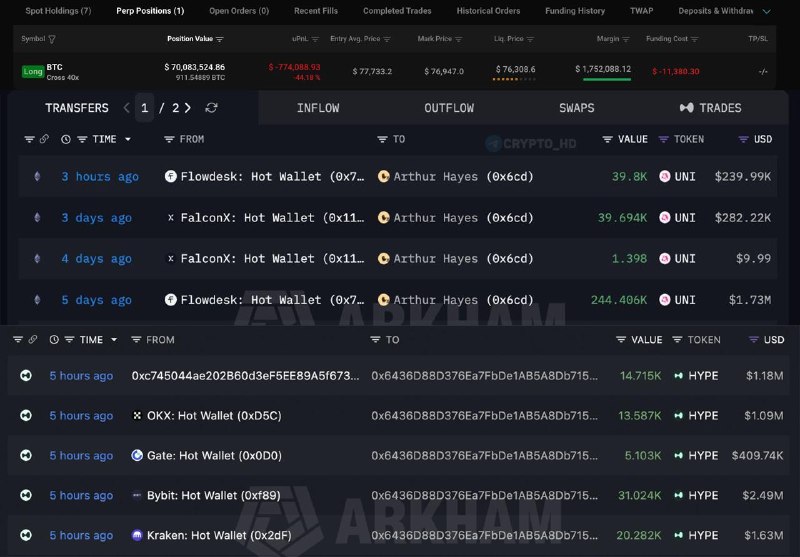The image size is (800, 557).
Task: Go to previous transfers page arrow
Action: [x=127, y=108]
